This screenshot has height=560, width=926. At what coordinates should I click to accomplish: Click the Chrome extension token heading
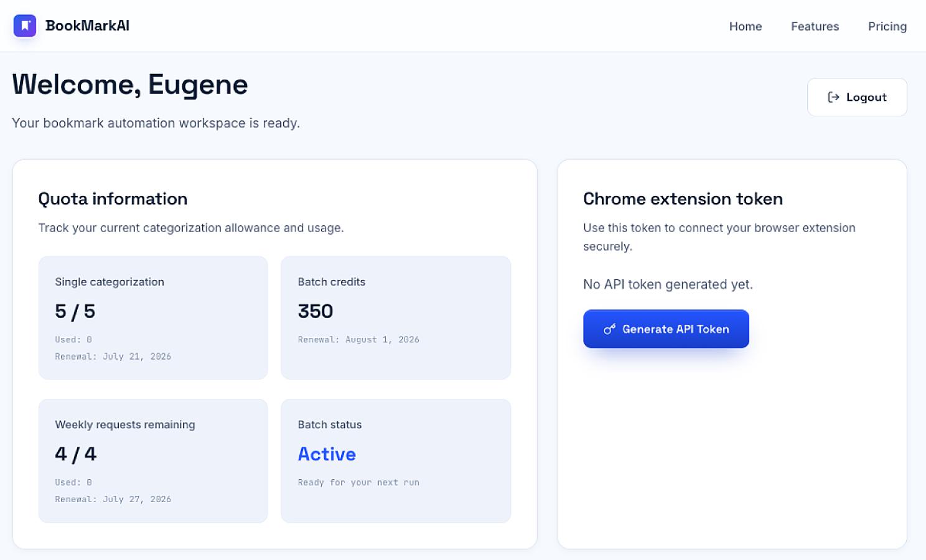point(683,198)
